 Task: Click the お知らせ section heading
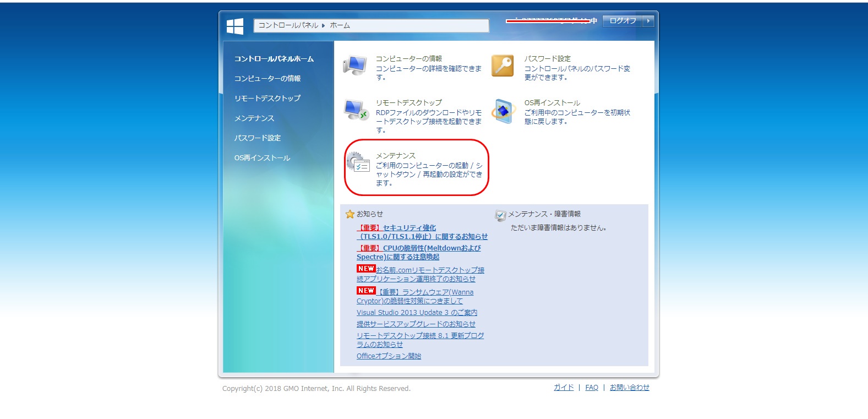click(x=370, y=214)
